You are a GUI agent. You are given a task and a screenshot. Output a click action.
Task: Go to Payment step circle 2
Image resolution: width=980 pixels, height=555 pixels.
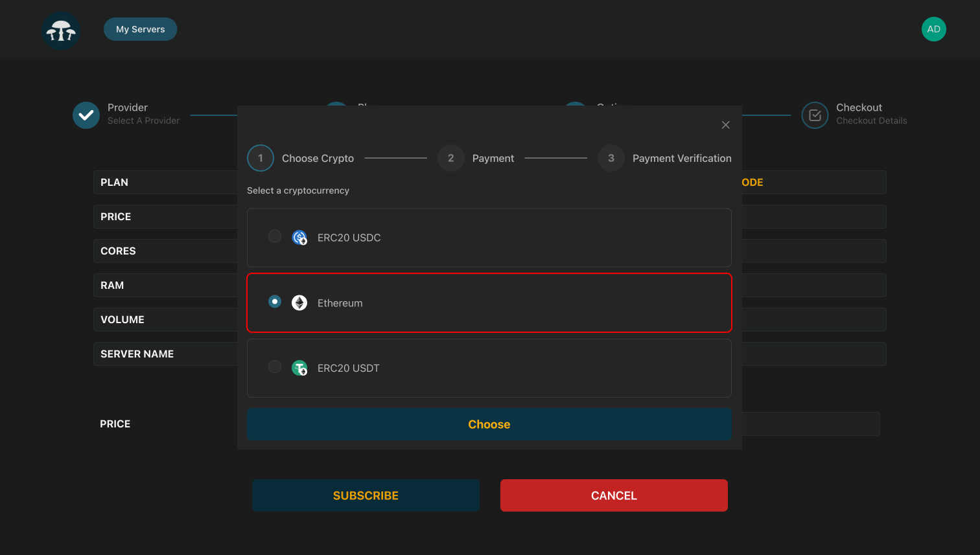pos(451,158)
